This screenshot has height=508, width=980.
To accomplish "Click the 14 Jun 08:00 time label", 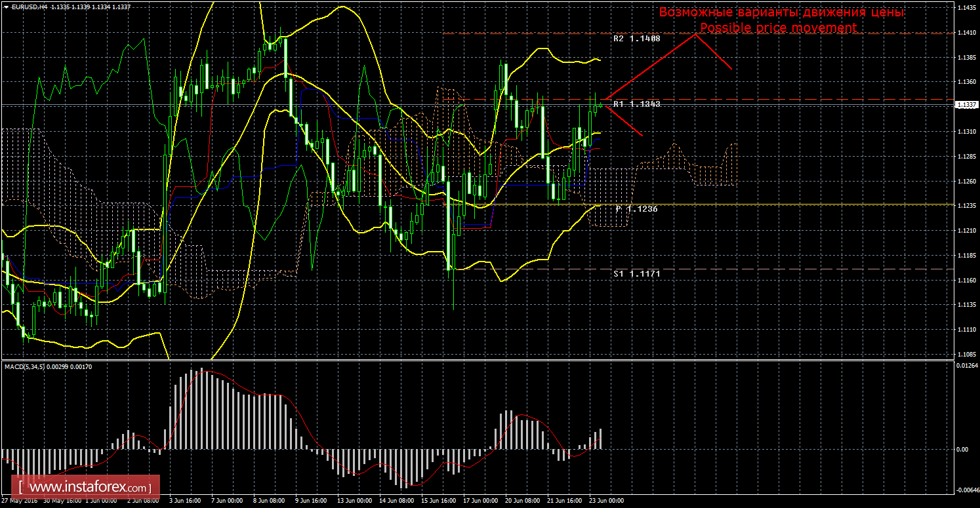I will click(397, 501).
